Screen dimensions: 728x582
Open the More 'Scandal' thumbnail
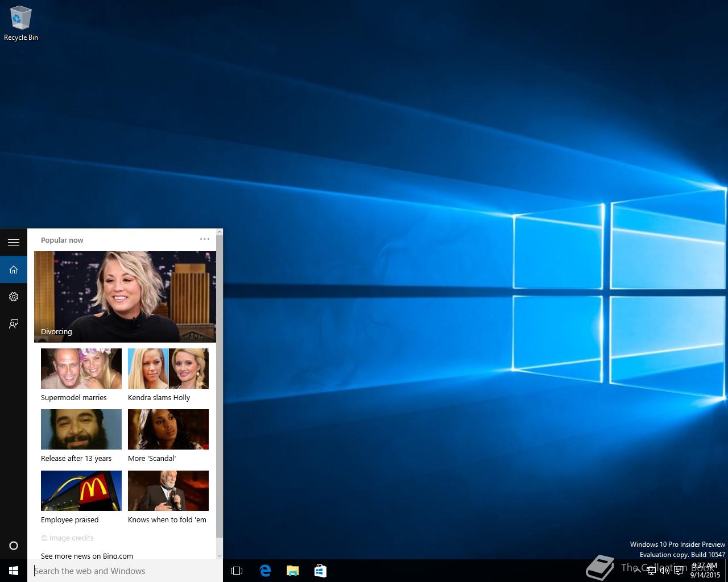pos(168,429)
